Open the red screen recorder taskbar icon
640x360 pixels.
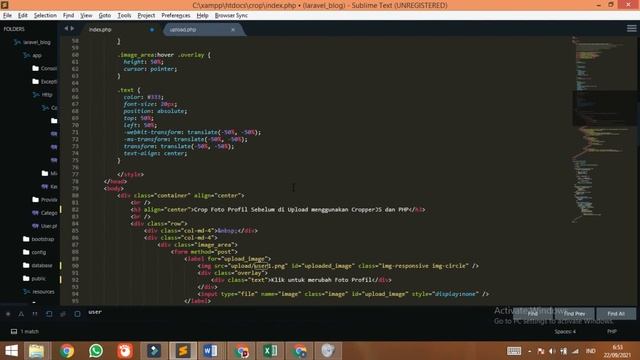(x=125, y=351)
